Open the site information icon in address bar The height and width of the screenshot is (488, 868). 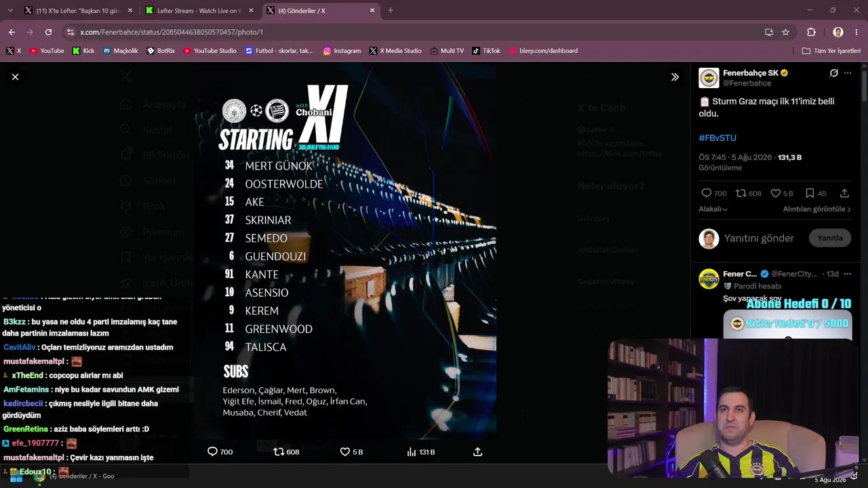coord(70,32)
